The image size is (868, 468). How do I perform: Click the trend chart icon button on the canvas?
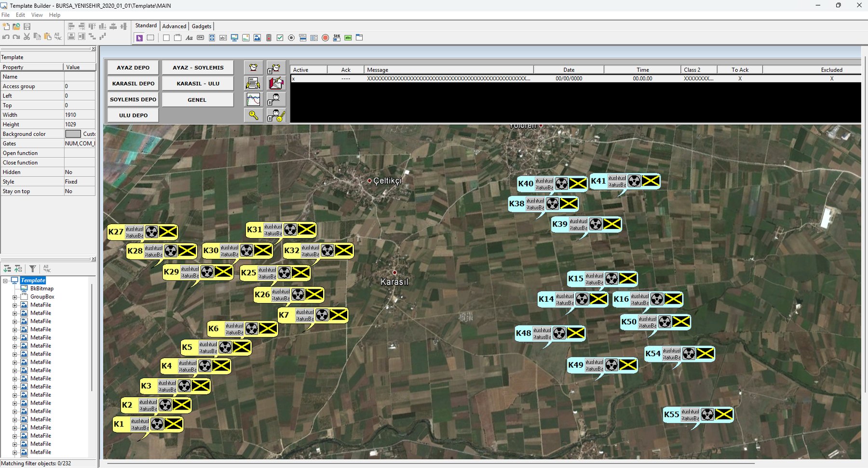click(x=253, y=99)
